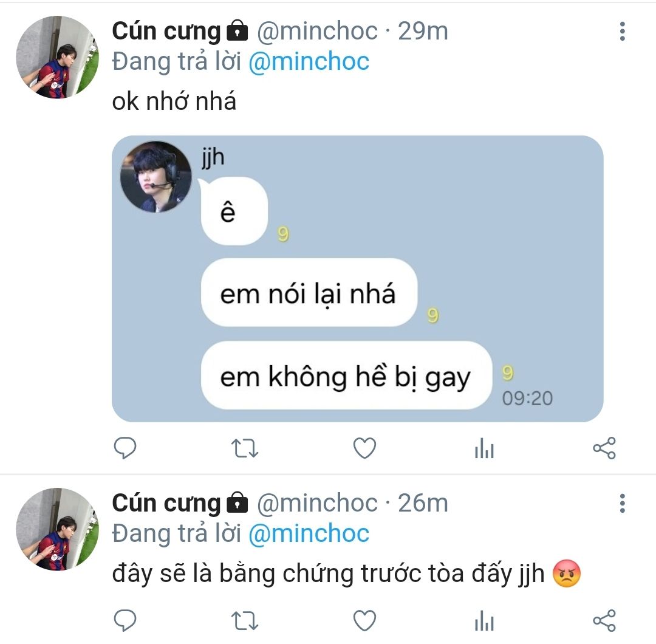The width and height of the screenshot is (656, 644).
Task: Open the three-dot menu on the 26m tweet
Action: 622,504
